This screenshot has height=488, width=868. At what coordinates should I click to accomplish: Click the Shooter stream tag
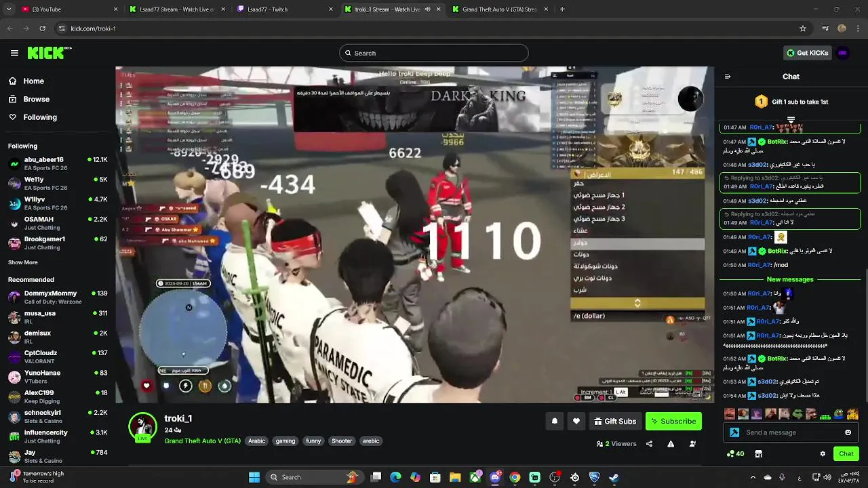coord(342,441)
